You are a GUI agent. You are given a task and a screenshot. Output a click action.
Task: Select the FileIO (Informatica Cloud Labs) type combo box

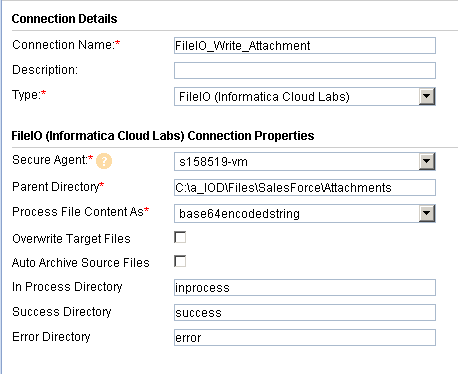click(305, 97)
